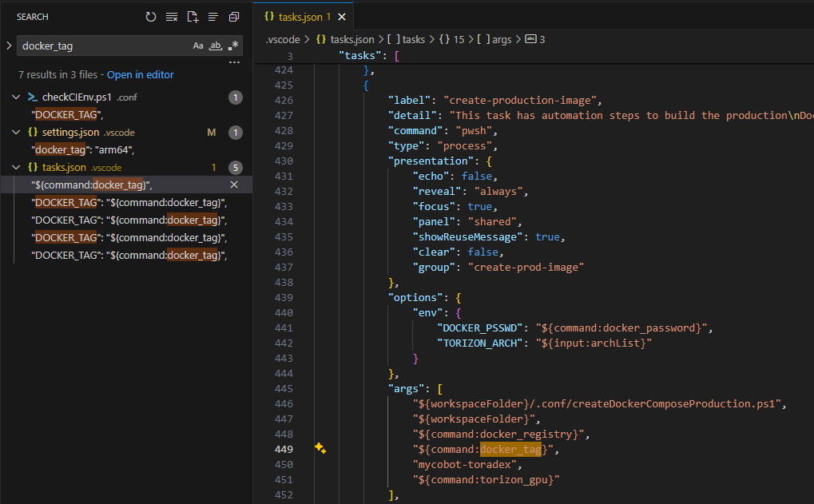Open new search editor
Screen dimensions: 814x504
pyautogui.click(x=193, y=17)
